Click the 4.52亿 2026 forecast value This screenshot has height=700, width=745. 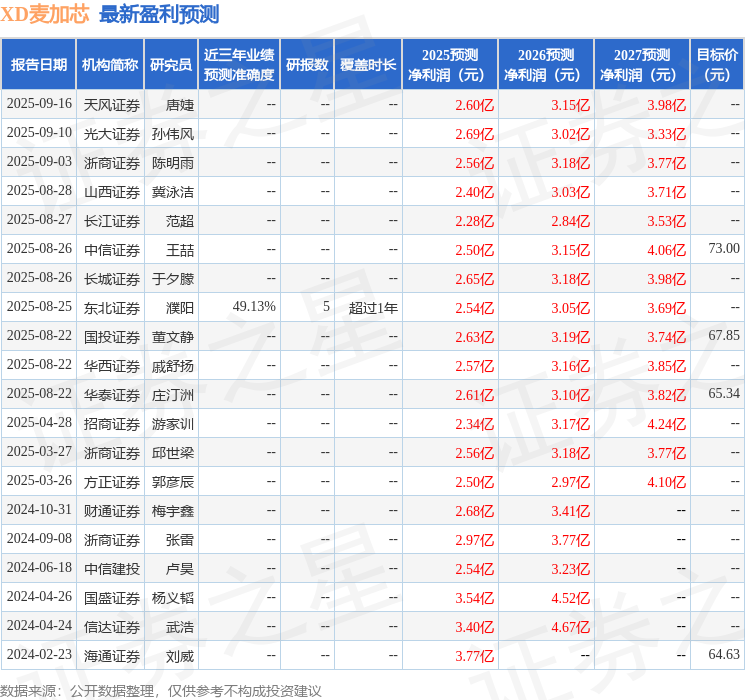pos(571,598)
